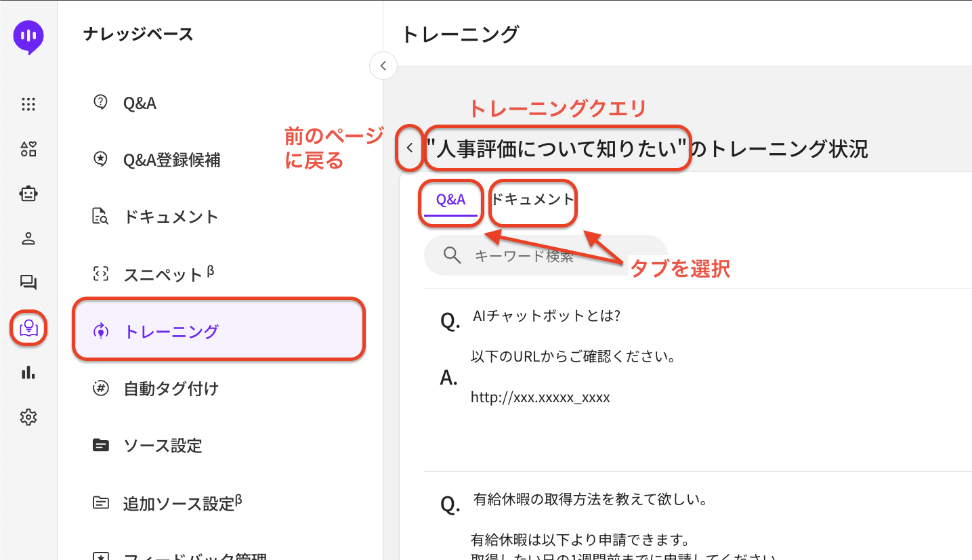972x560 pixels.
Task: Open Q&A登録候補 in the menu
Action: tap(171, 160)
